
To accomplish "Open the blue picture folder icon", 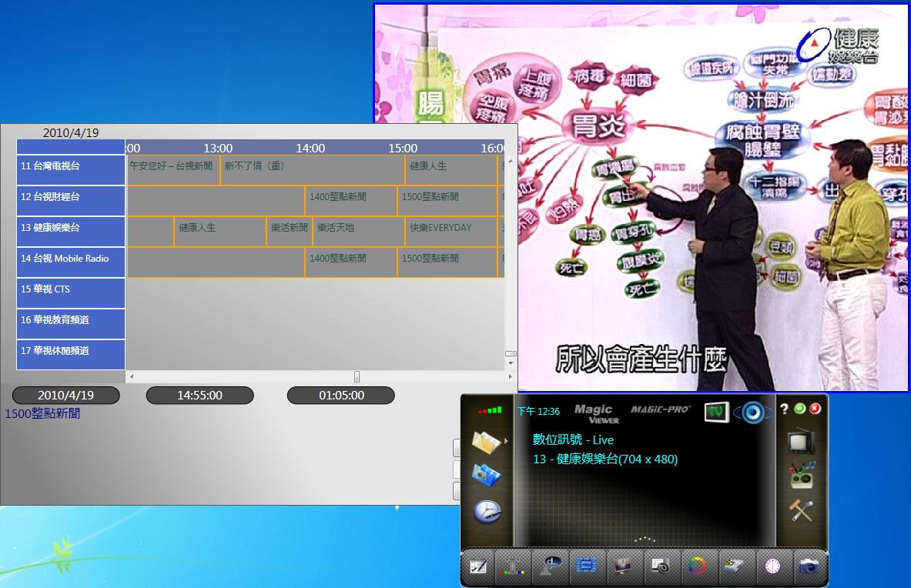I will coord(486,475).
